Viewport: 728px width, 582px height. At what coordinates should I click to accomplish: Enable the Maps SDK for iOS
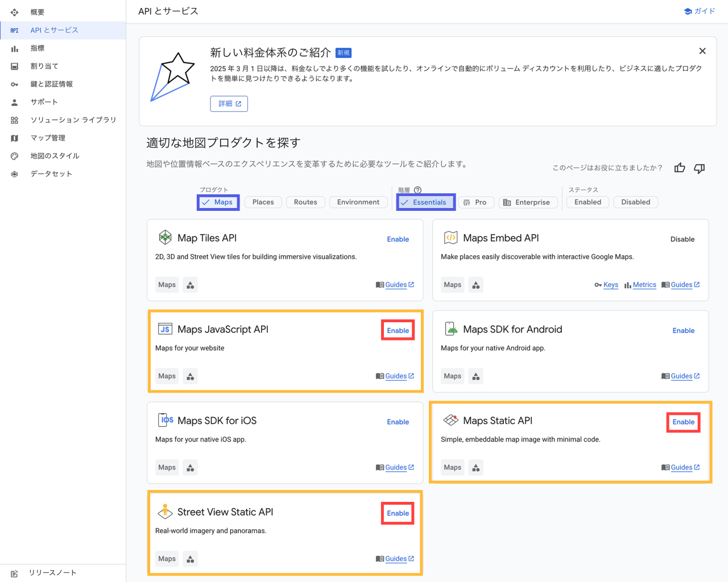point(398,422)
